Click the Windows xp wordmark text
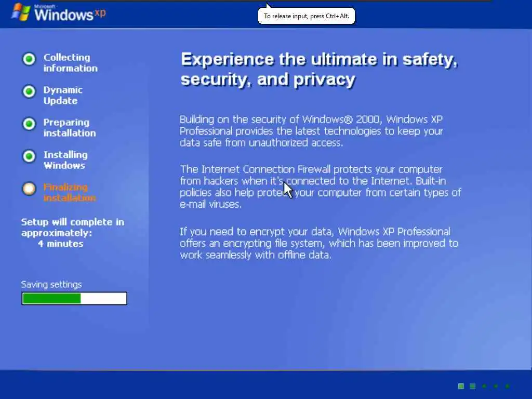Screen dimensions: 532x399 (x=70, y=15)
